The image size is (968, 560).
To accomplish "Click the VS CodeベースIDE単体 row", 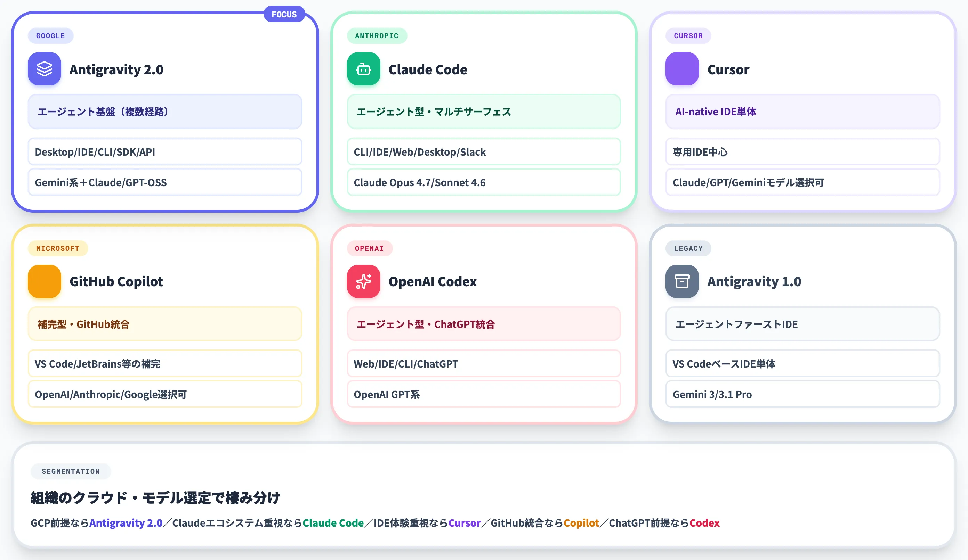I will [x=803, y=363].
